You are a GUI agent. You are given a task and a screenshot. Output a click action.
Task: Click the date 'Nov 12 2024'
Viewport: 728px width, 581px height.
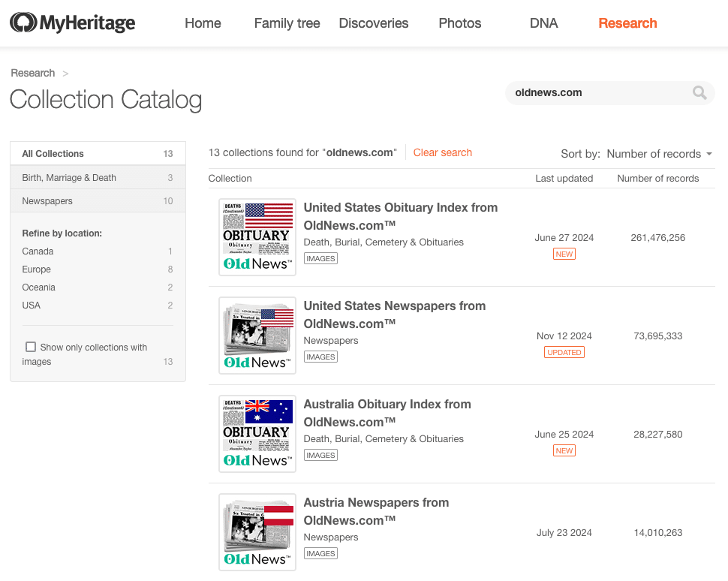[x=564, y=336]
